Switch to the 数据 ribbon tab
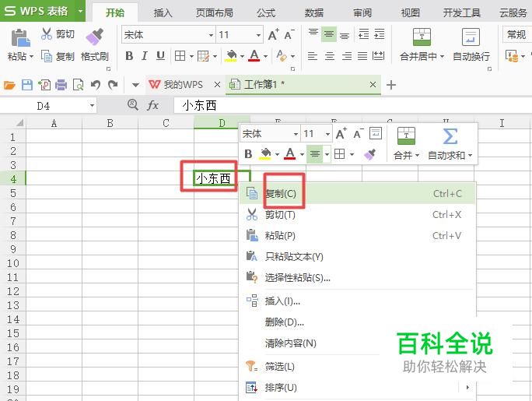The image size is (532, 401). click(x=314, y=13)
